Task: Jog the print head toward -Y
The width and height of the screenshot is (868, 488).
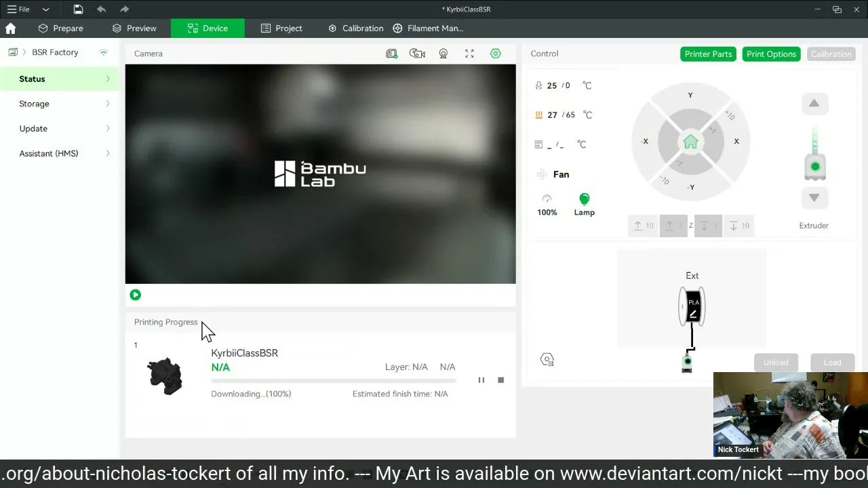Action: click(x=690, y=188)
